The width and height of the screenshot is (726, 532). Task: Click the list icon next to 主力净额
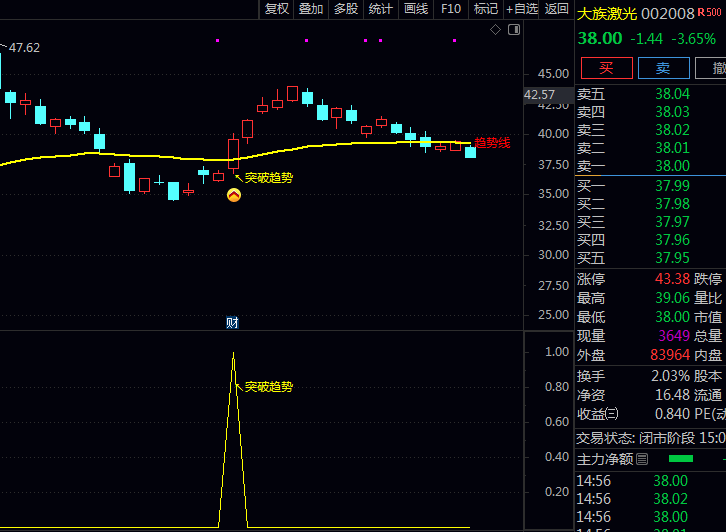pos(642,459)
